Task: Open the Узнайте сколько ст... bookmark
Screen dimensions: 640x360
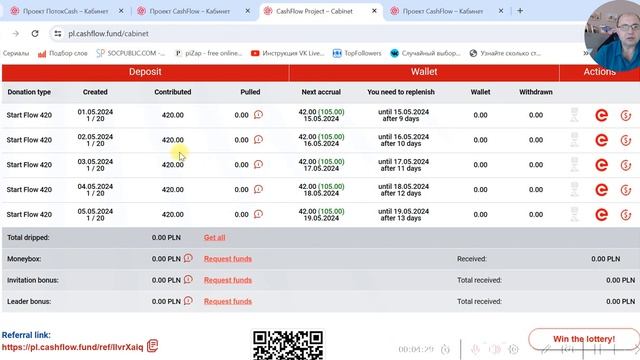Action: tap(505, 53)
